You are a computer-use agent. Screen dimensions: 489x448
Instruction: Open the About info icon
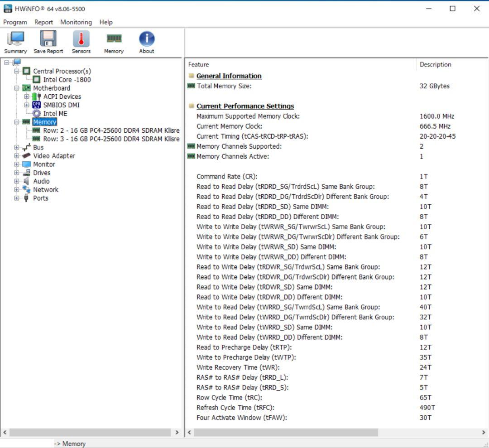coord(147,39)
